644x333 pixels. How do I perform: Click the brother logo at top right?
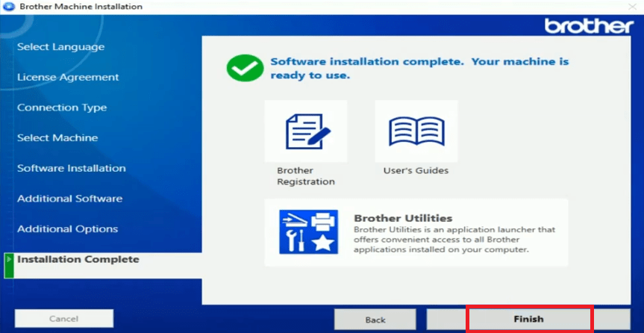(x=590, y=26)
